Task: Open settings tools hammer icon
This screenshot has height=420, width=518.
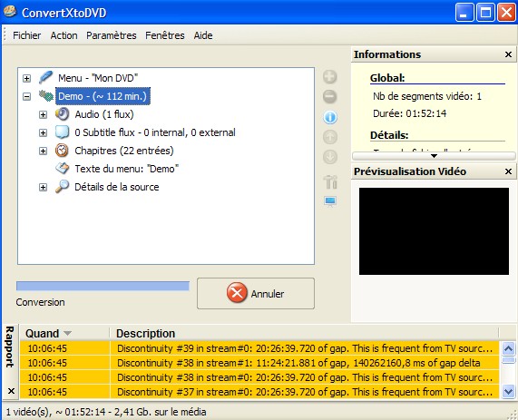Action: click(x=330, y=181)
